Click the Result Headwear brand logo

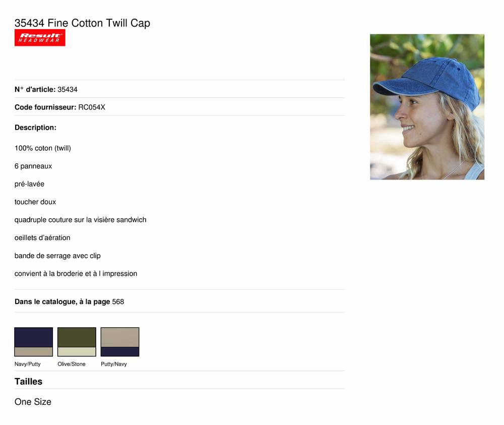pos(40,38)
